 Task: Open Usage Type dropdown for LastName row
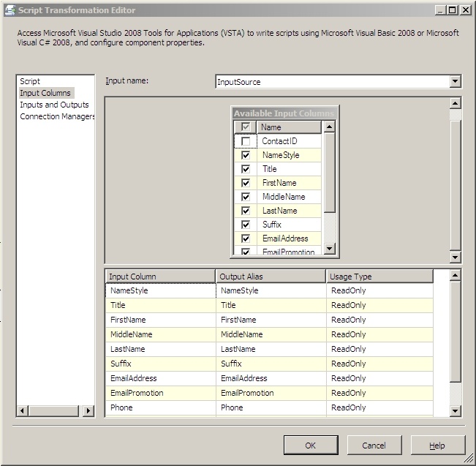380,349
